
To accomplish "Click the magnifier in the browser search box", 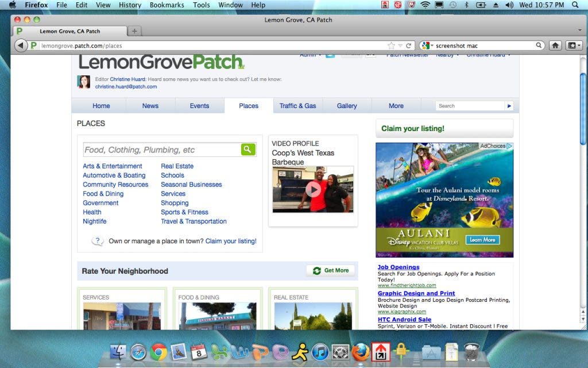I will (x=539, y=45).
